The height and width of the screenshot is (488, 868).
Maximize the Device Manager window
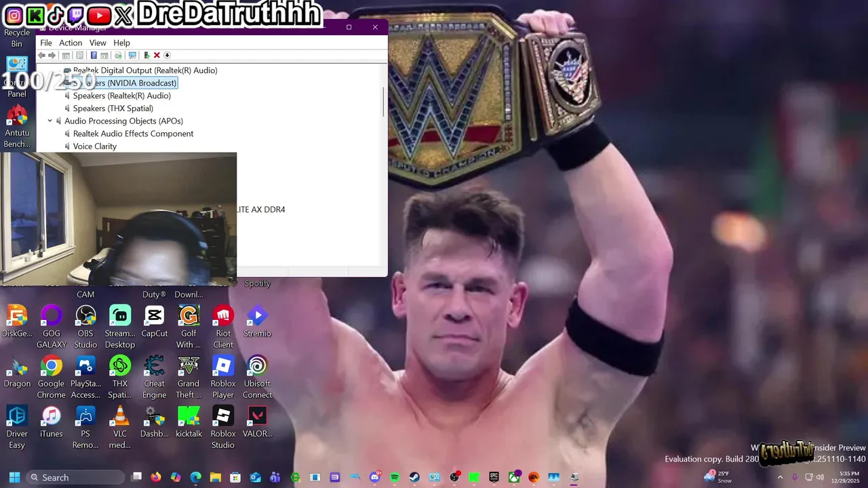coord(349,27)
